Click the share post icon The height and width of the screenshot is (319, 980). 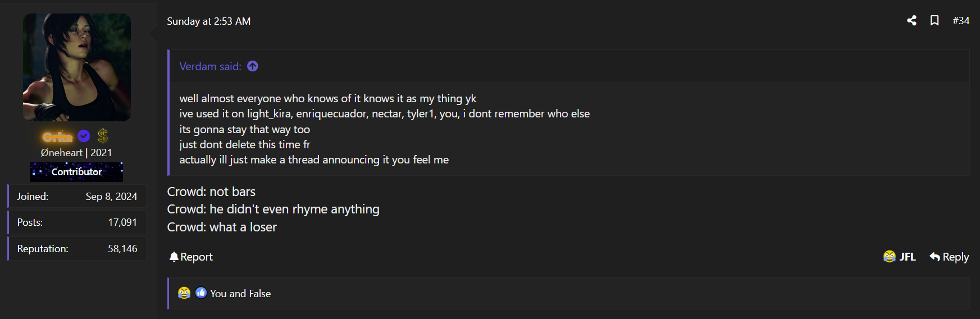(x=911, y=21)
